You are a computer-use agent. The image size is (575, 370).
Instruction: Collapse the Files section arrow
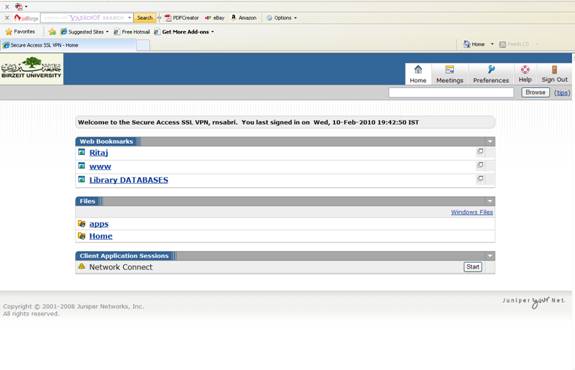point(490,201)
